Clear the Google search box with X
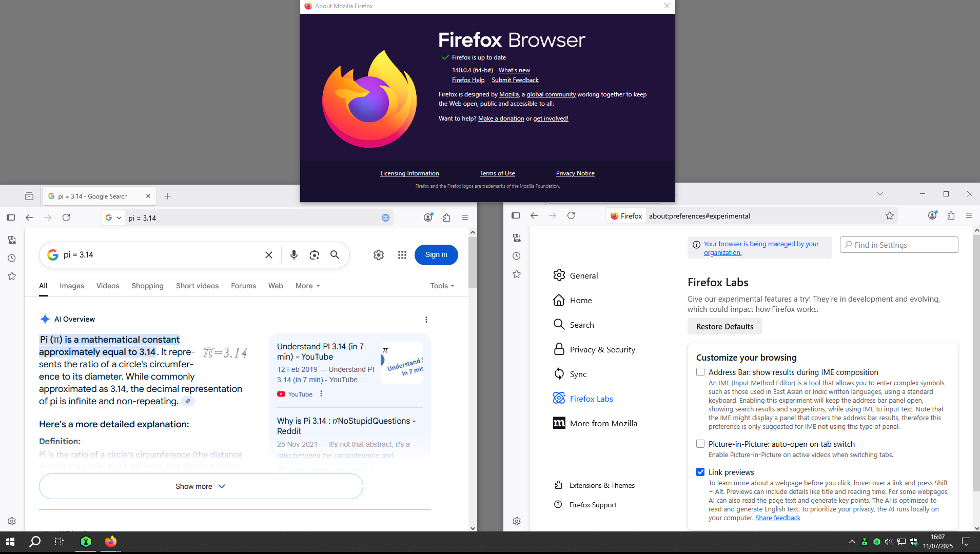The width and height of the screenshot is (980, 554). click(x=269, y=255)
